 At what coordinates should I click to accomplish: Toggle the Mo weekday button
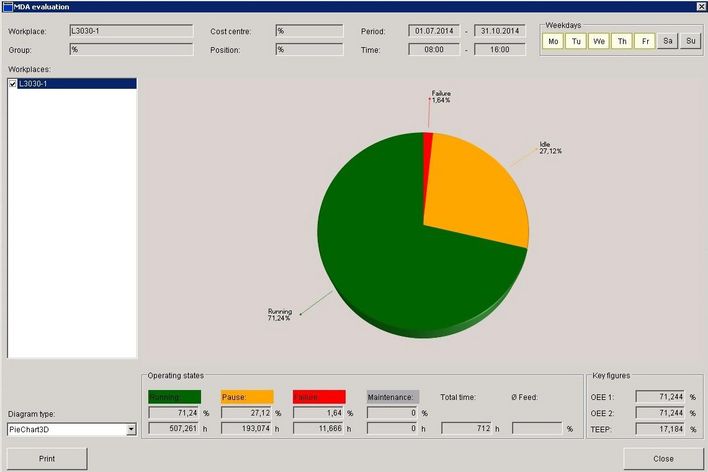[552, 41]
